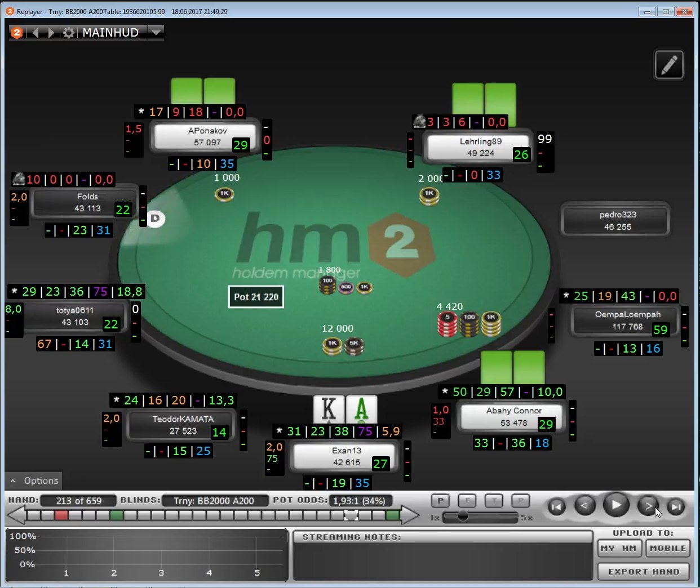Click the Replayer window app icon
This screenshot has height=588, width=700.
[x=10, y=11]
